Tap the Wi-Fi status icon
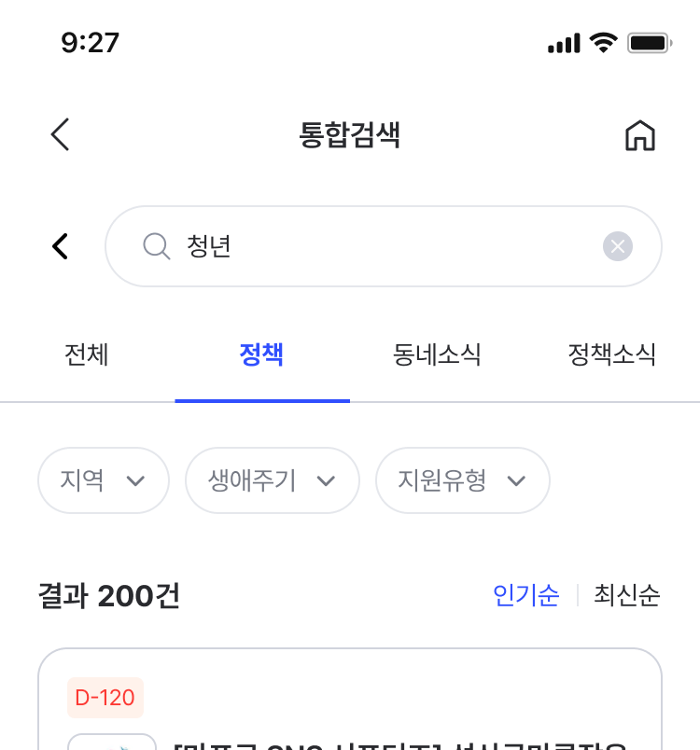Image resolution: width=700 pixels, height=750 pixels. click(603, 43)
